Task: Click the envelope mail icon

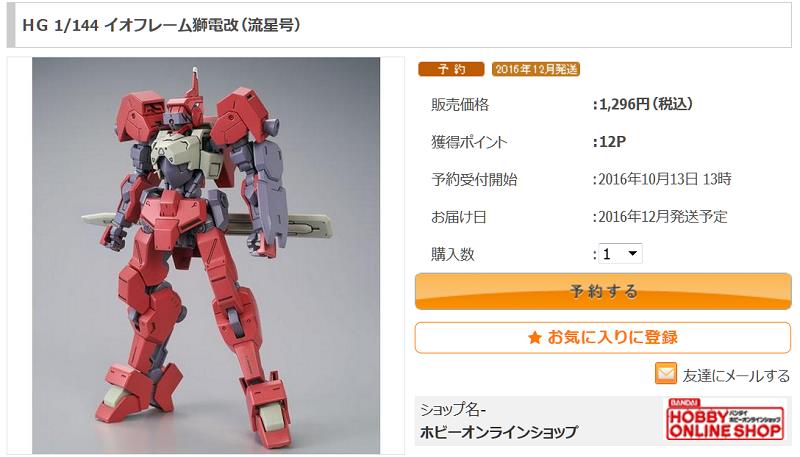Action: pyautogui.click(x=666, y=374)
